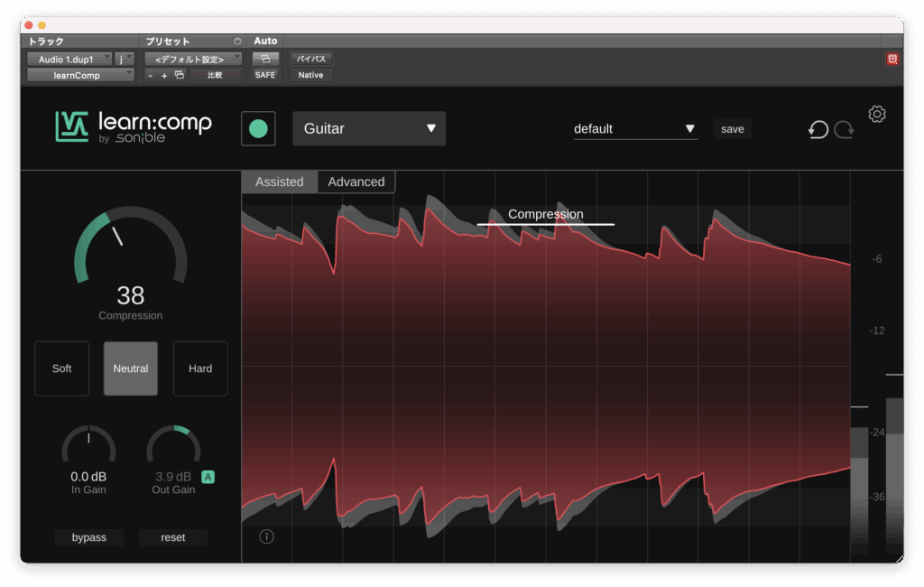
Task: Switch to the Assisted tab
Action: pyautogui.click(x=280, y=182)
